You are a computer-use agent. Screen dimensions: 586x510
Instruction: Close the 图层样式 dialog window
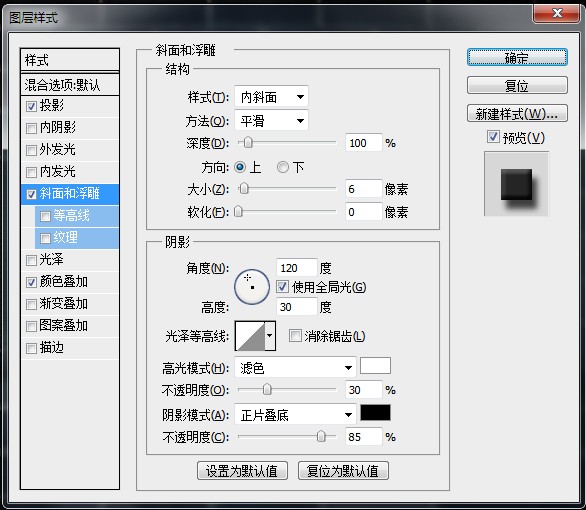557,13
